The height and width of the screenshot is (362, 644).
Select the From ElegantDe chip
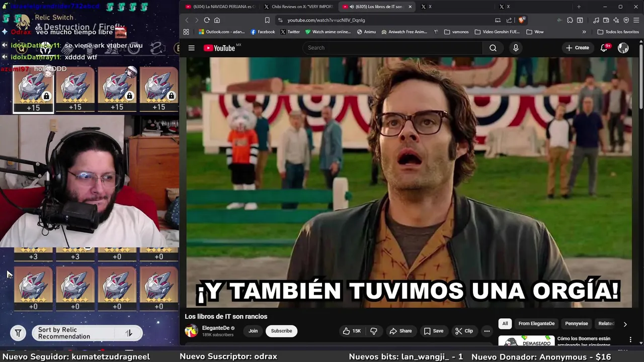(536, 324)
